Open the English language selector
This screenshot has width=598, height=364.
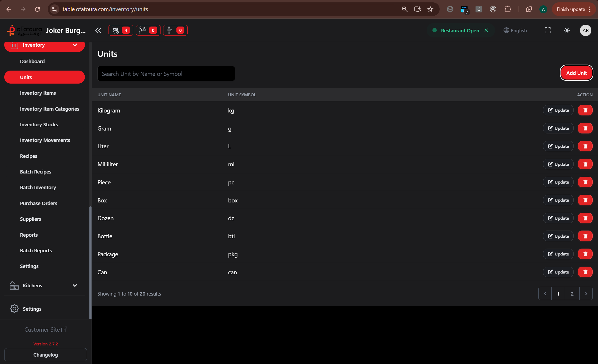pos(515,31)
